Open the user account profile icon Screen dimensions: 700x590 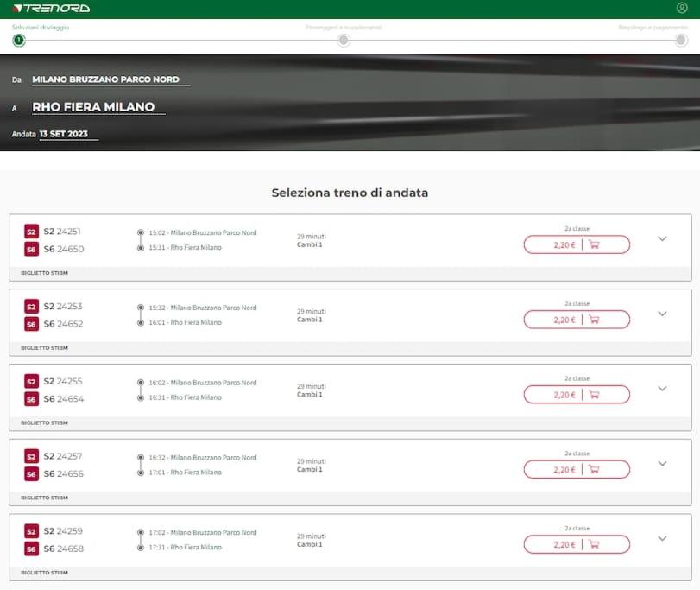point(682,8)
